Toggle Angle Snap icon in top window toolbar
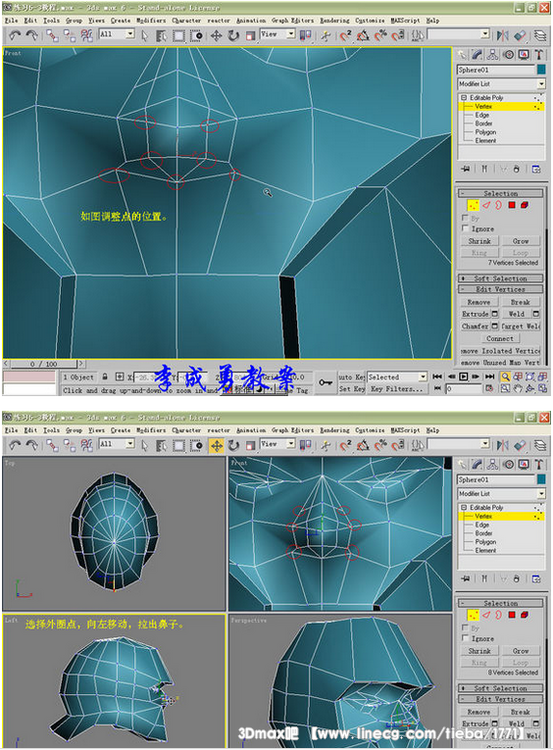The image size is (553, 750). (x=363, y=35)
